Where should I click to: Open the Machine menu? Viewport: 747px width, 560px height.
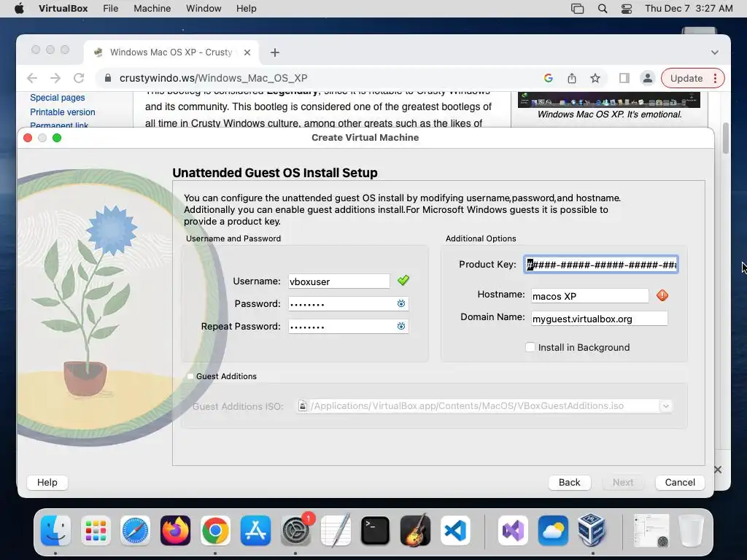152,9
